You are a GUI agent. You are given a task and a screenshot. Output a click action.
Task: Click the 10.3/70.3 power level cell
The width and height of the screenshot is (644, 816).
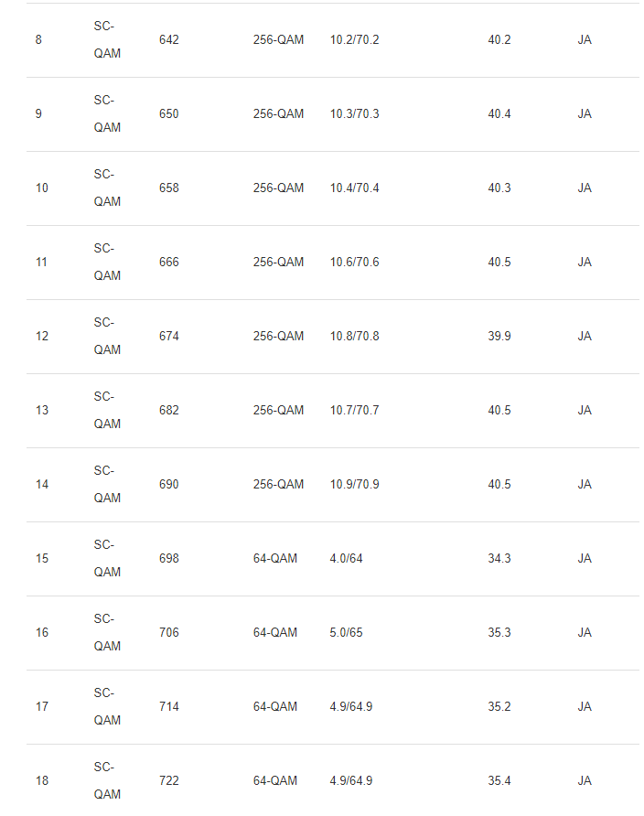(x=354, y=114)
